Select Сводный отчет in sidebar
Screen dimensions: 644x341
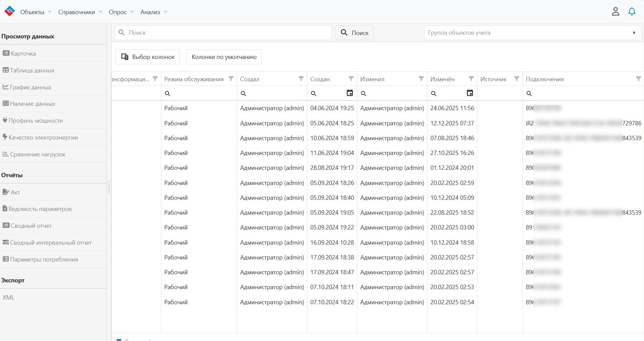click(31, 226)
